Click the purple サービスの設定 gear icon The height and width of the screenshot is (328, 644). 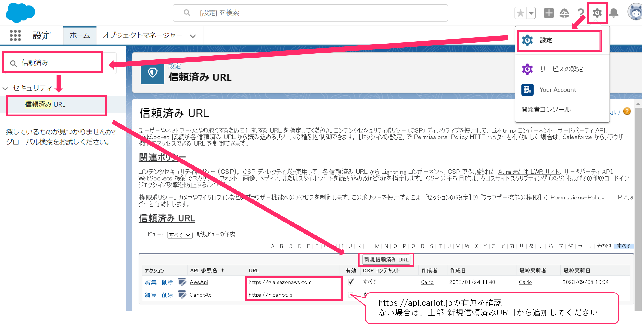point(527,69)
